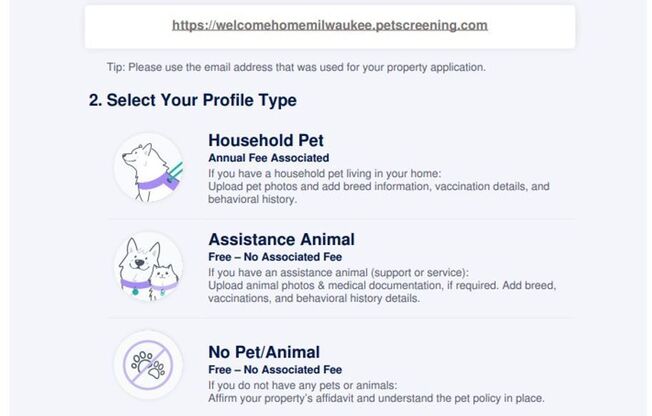Click the No Pet/Animal crossed-paw icon
652x416 pixels.
(x=148, y=364)
